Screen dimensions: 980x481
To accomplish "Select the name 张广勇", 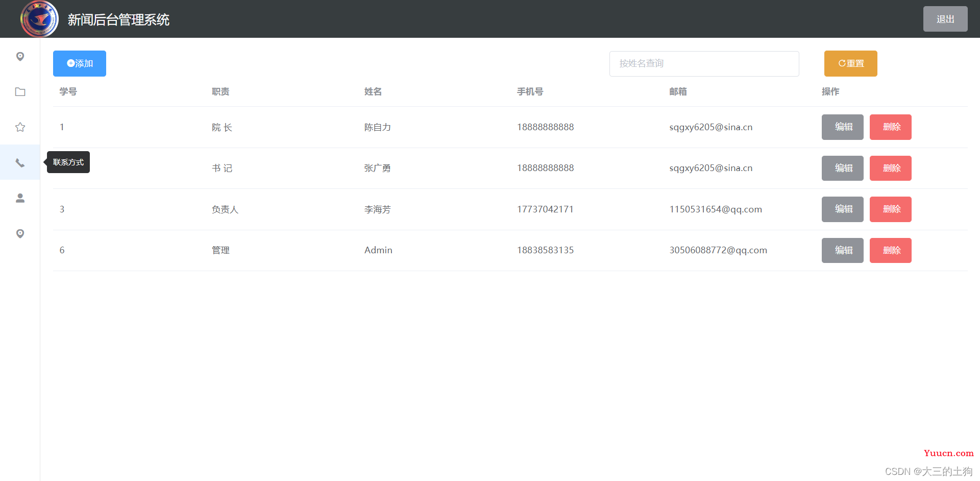I will (378, 168).
